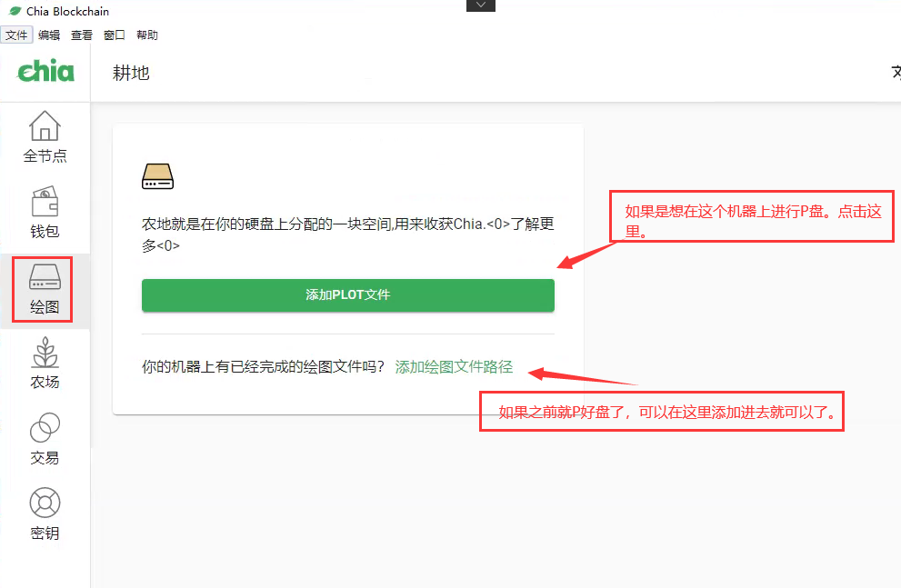This screenshot has height=588, width=901.
Task: Open the 帮助 menu
Action: coord(147,35)
